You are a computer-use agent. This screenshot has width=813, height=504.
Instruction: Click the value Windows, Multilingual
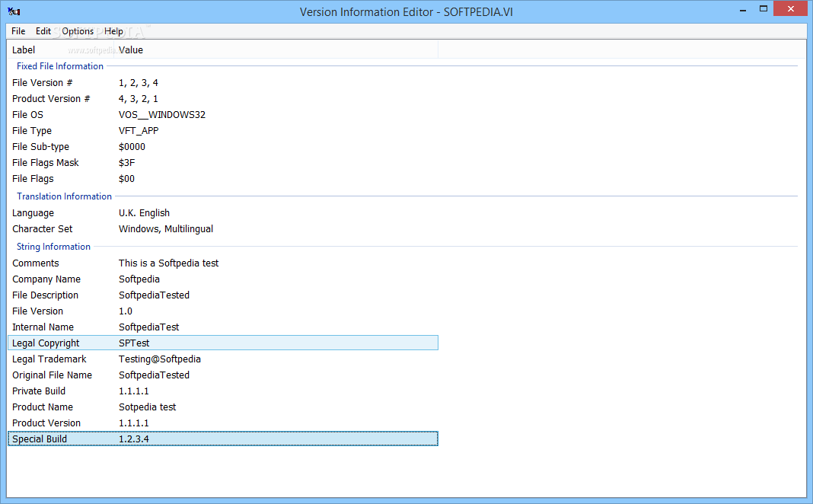(x=165, y=229)
